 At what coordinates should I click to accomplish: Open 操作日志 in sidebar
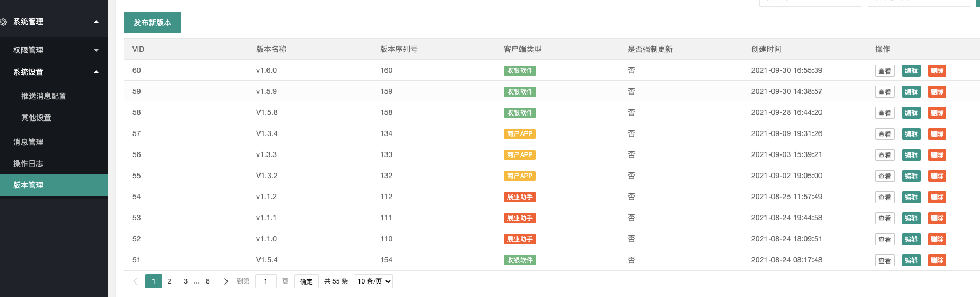pos(28,164)
